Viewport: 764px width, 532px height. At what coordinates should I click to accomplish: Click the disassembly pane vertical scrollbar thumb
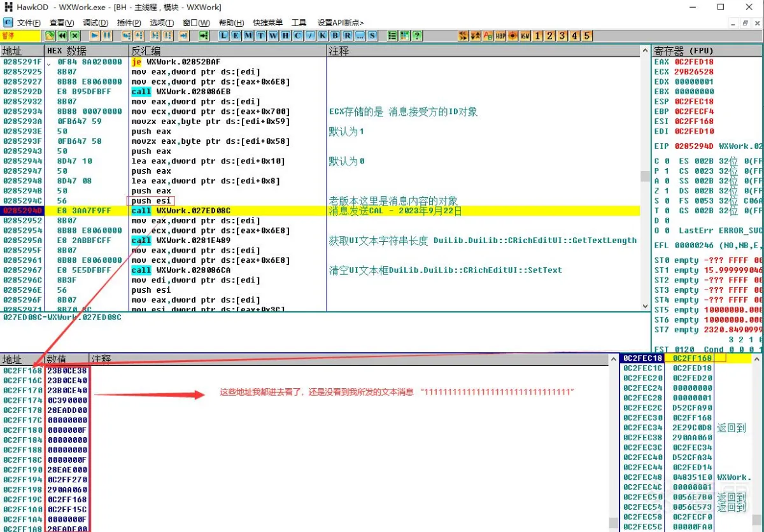click(645, 176)
